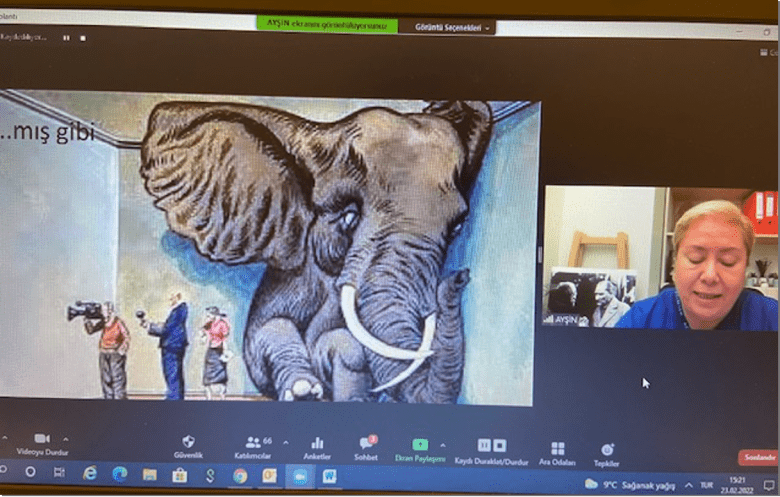
Task: Click the green AYŞİN ekranını görüntülüyorsunuz banner
Action: (327, 24)
